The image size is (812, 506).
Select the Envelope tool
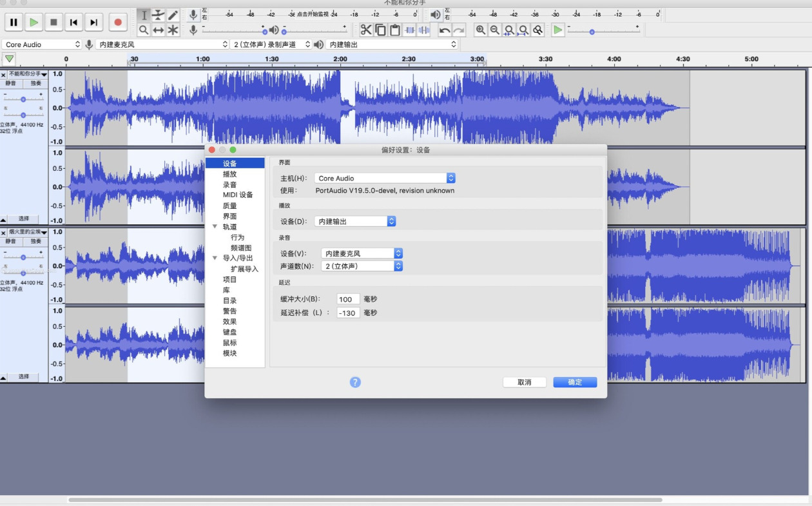click(x=159, y=15)
